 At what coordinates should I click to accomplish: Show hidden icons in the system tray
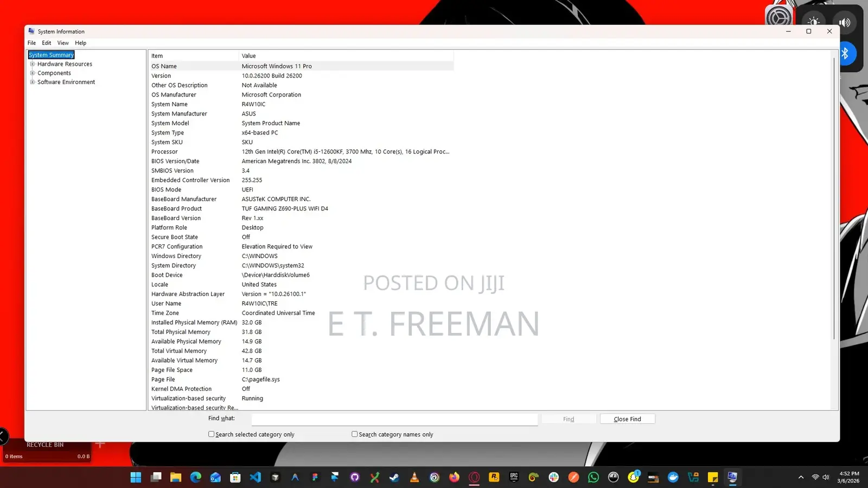[801, 477]
